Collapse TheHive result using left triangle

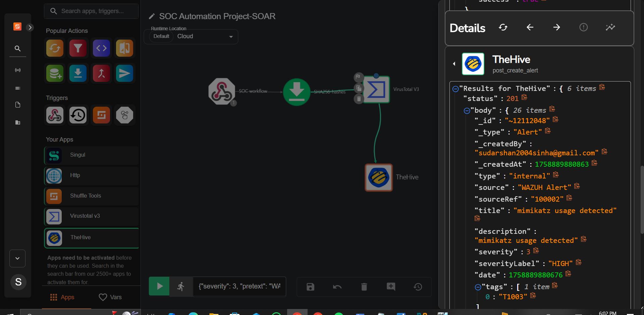454,64
